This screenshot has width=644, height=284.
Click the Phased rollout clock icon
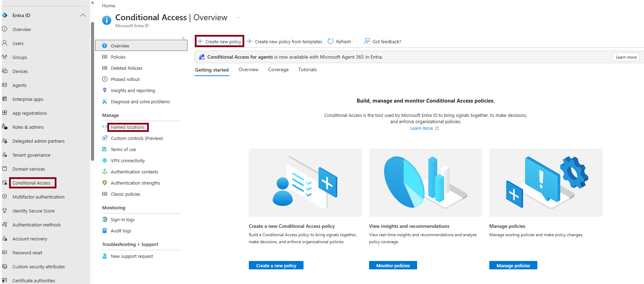[x=105, y=79]
